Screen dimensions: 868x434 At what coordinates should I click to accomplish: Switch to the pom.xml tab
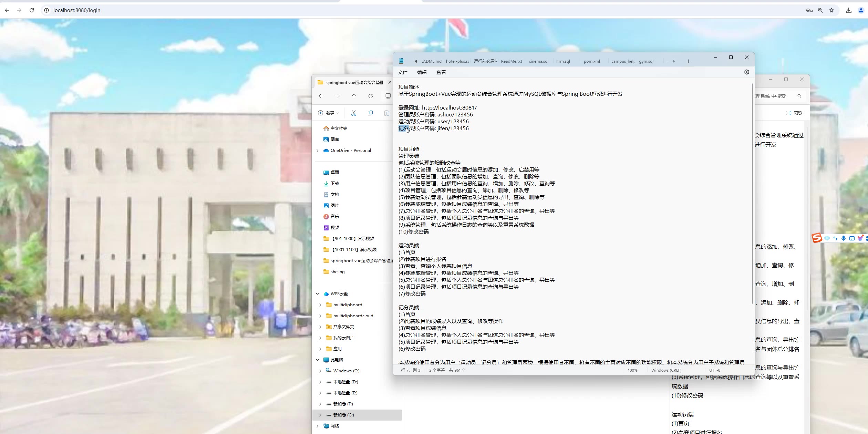592,61
